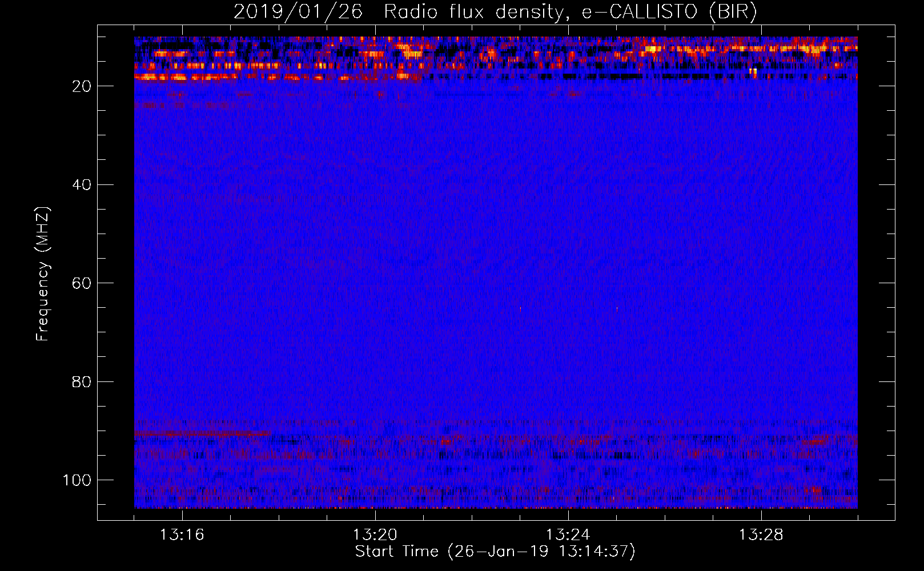924x571 pixels.
Task: Click the '13:28' time tick label
Action: pyautogui.click(x=761, y=535)
